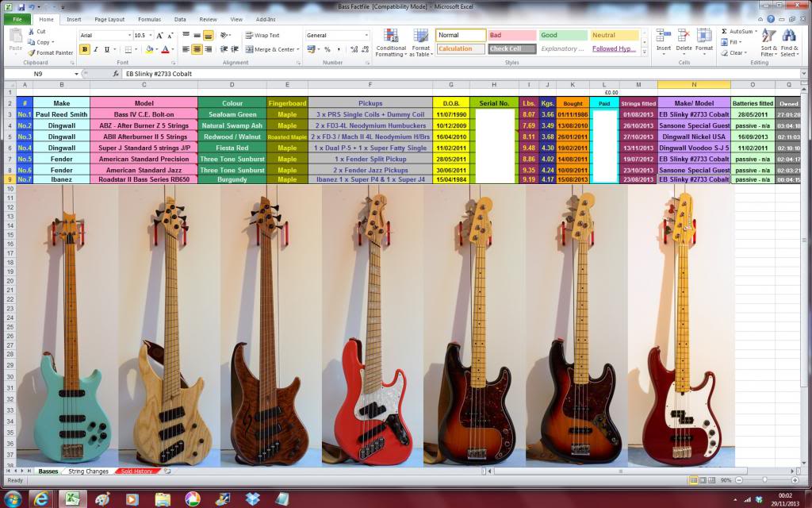
Task: Open the General number format dropdown
Action: click(x=366, y=35)
